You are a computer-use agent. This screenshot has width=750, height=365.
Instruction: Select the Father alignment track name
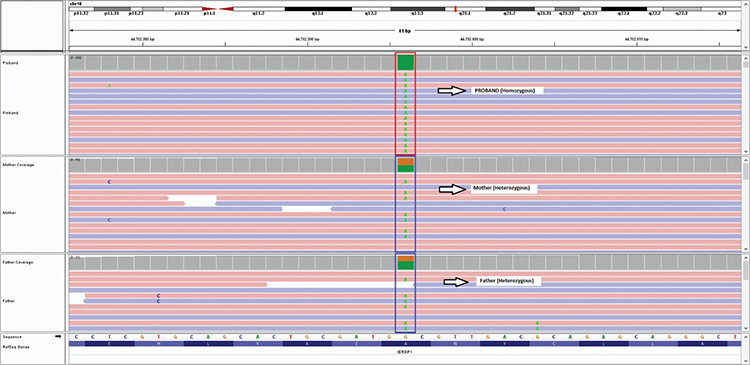pyautogui.click(x=9, y=301)
